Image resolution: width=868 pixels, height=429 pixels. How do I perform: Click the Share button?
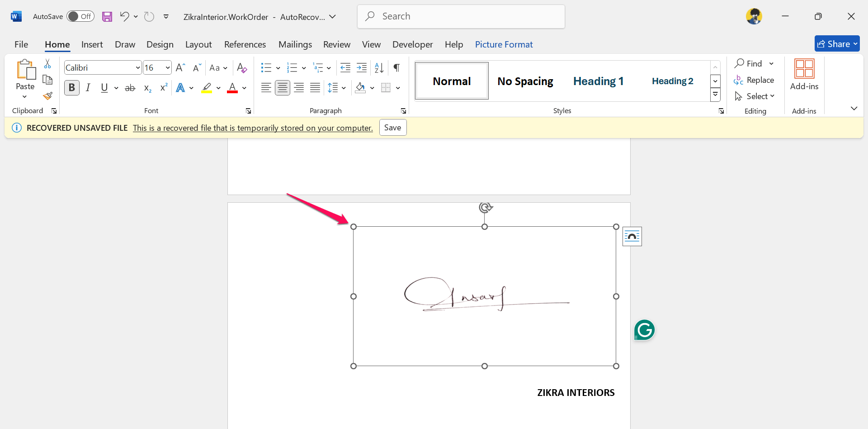[x=836, y=44]
